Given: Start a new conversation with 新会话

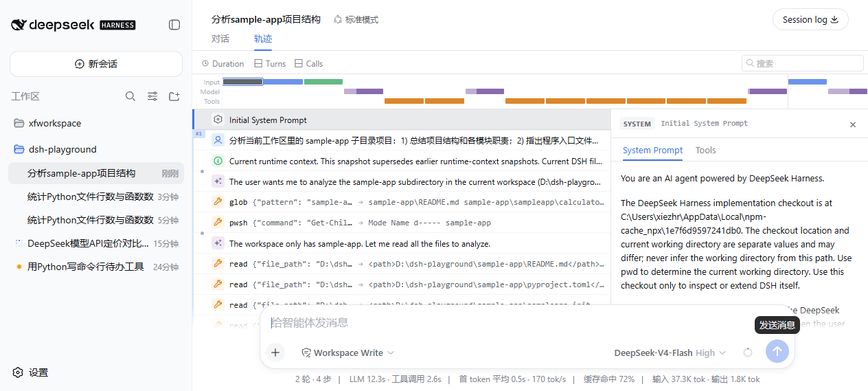Looking at the screenshot, I should tap(96, 64).
